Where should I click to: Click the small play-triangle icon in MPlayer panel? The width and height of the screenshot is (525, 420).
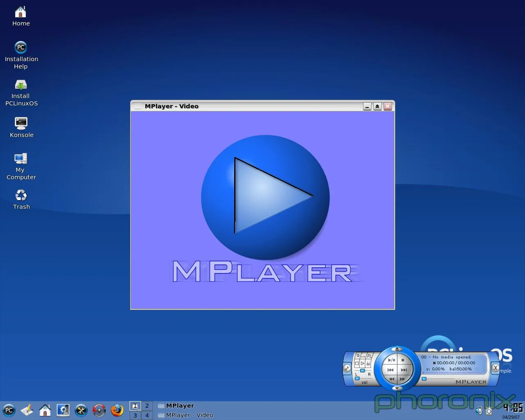pos(363,363)
